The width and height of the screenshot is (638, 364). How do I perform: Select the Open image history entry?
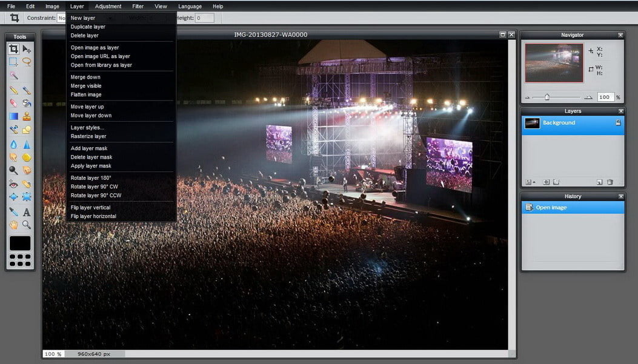coord(573,208)
